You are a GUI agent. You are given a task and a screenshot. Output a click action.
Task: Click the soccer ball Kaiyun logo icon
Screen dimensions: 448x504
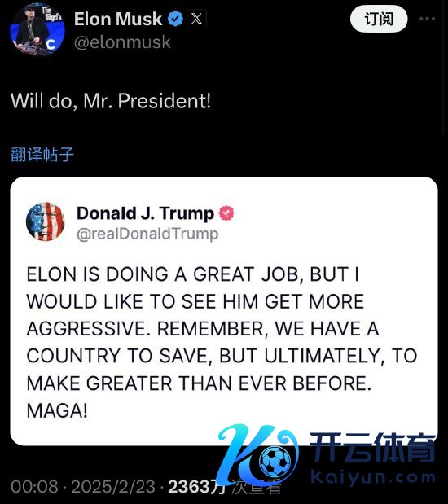point(275,462)
